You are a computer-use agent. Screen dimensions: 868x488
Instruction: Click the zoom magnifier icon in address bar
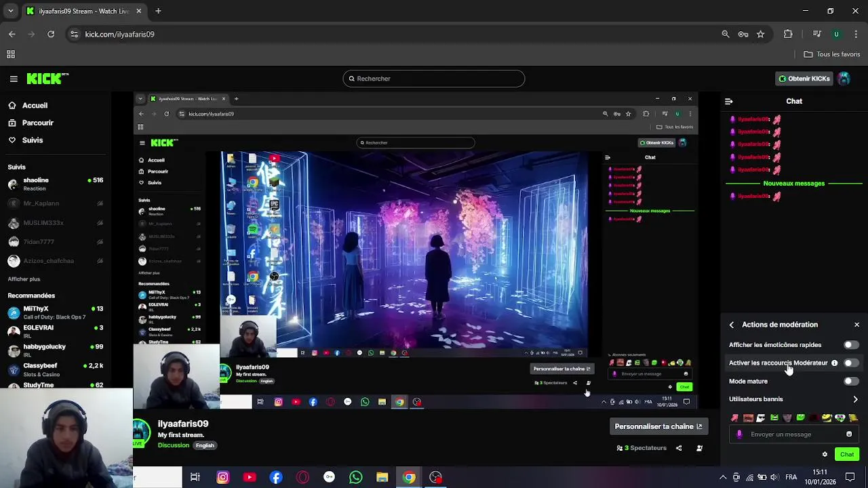click(726, 34)
